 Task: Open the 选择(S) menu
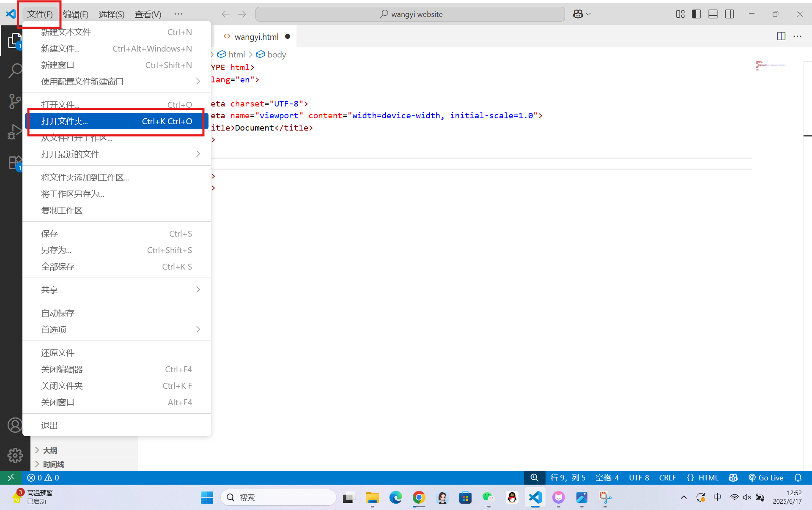pyautogui.click(x=111, y=14)
